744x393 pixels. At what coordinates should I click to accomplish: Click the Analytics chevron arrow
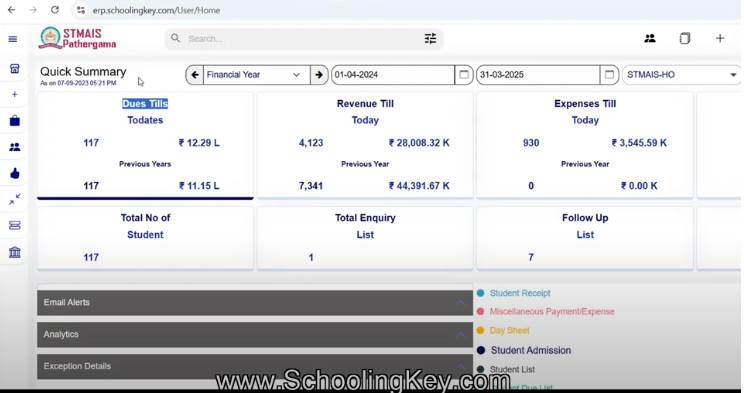pos(460,335)
